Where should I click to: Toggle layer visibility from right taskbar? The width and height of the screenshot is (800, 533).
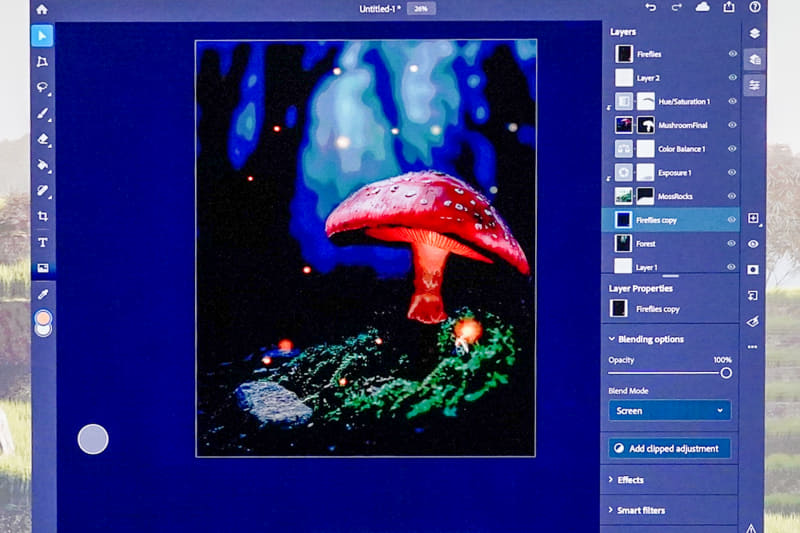pyautogui.click(x=753, y=244)
